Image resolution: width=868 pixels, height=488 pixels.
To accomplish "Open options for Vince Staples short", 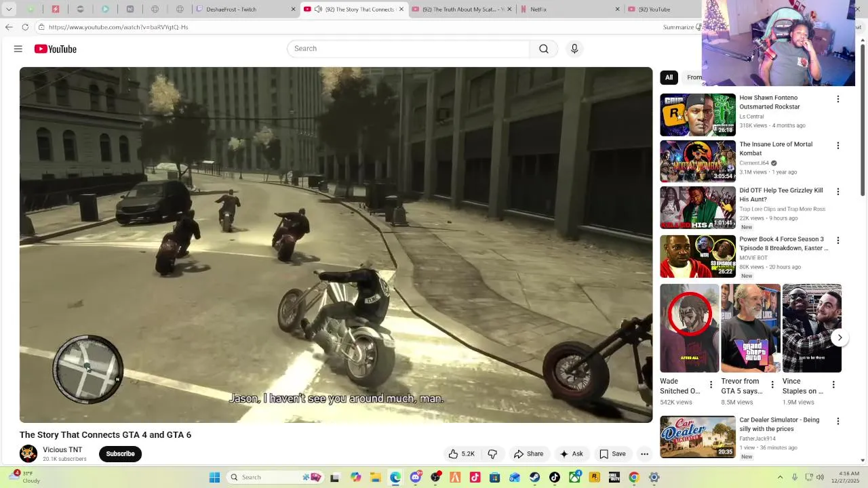I will click(833, 385).
